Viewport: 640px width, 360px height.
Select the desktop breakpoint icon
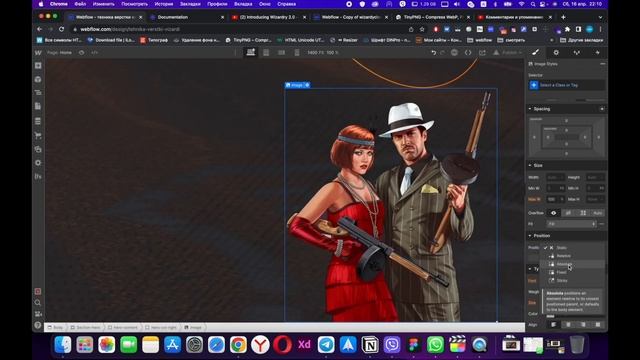coord(251,52)
